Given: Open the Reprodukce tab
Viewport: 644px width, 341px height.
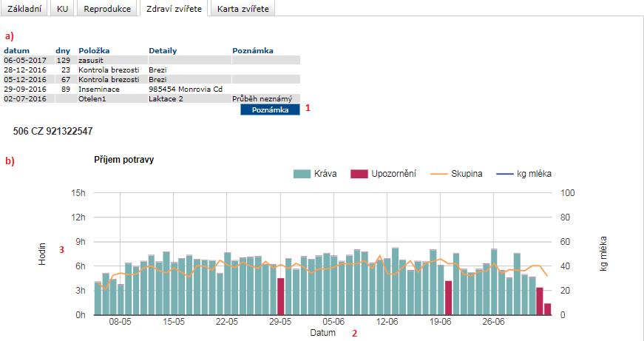Looking at the screenshot, I should pyautogui.click(x=107, y=8).
